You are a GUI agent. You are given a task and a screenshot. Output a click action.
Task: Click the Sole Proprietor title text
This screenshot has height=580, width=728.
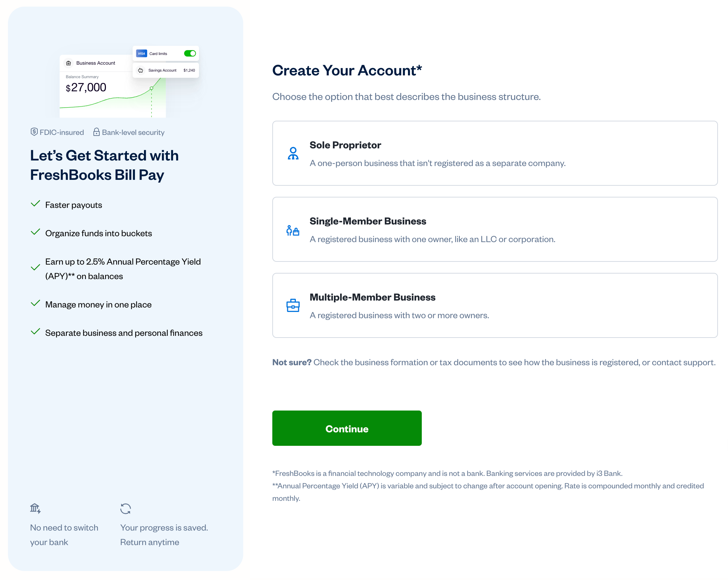pyautogui.click(x=345, y=145)
